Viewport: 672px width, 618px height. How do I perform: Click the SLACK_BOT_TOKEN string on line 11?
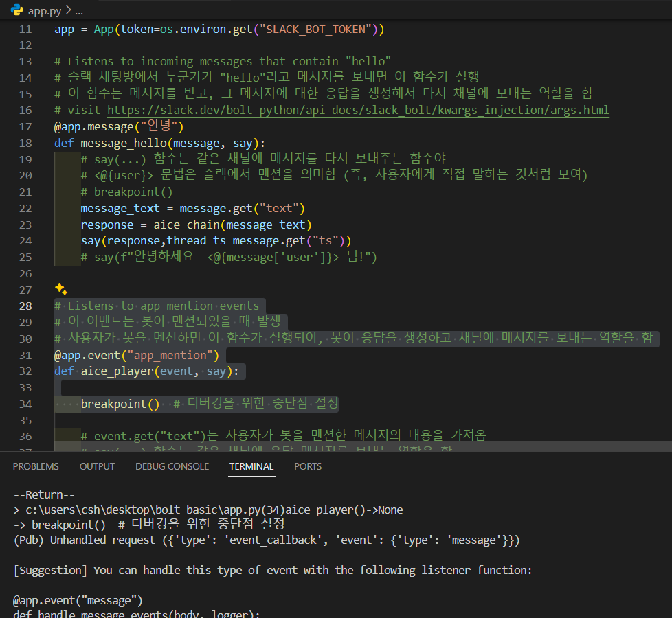[x=315, y=30]
